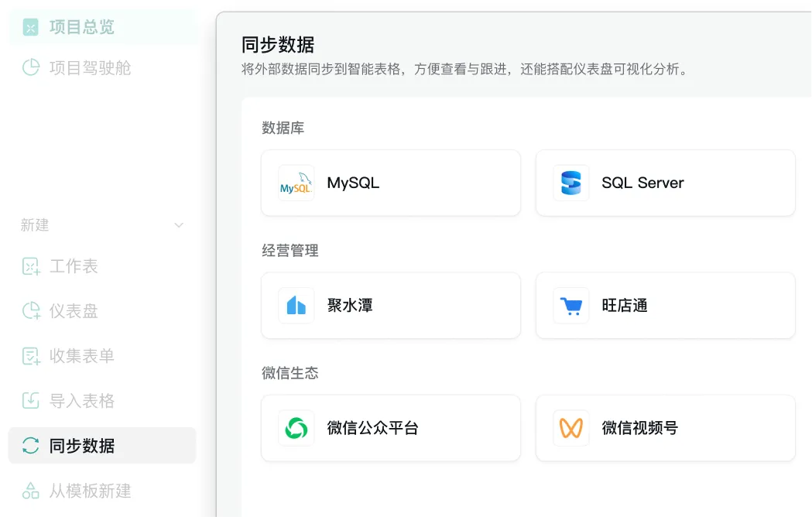Viewport: 812px width, 517px height.
Task: Click the SQL Server blue database icon
Action: pos(570,183)
